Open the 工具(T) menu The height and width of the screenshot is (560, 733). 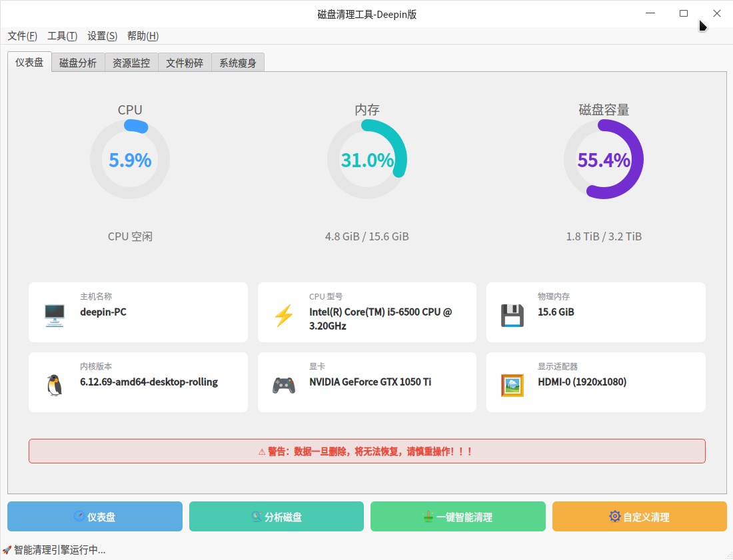[62, 36]
